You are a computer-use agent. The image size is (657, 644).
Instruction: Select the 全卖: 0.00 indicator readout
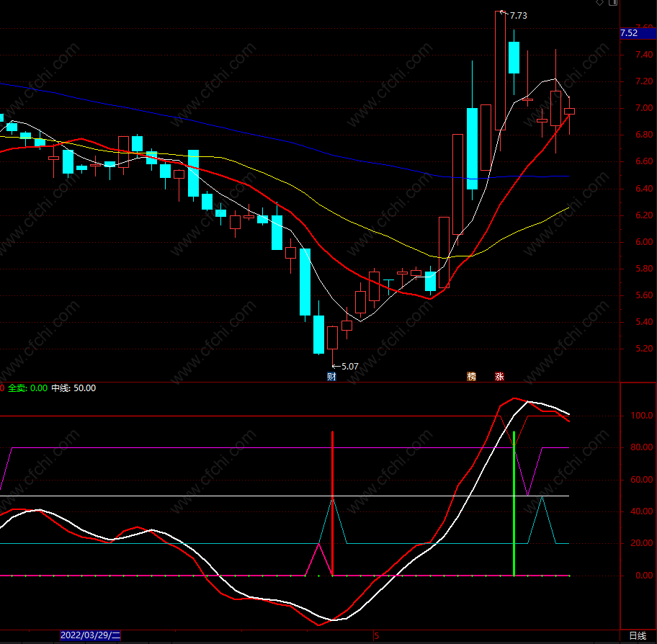pyautogui.click(x=27, y=388)
